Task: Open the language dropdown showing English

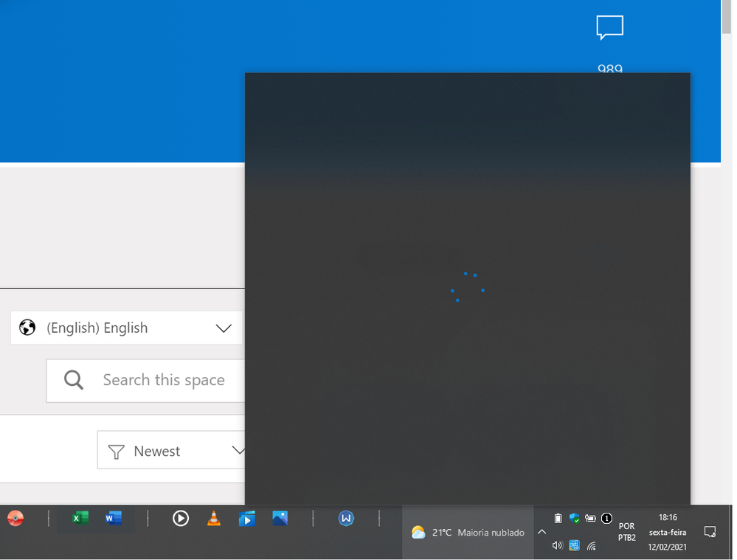Action: pos(126,328)
